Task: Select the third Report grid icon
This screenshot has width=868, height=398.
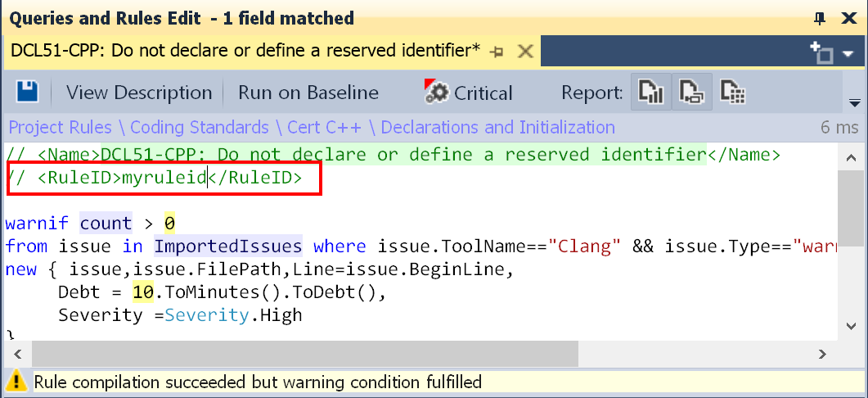Action: coord(731,93)
